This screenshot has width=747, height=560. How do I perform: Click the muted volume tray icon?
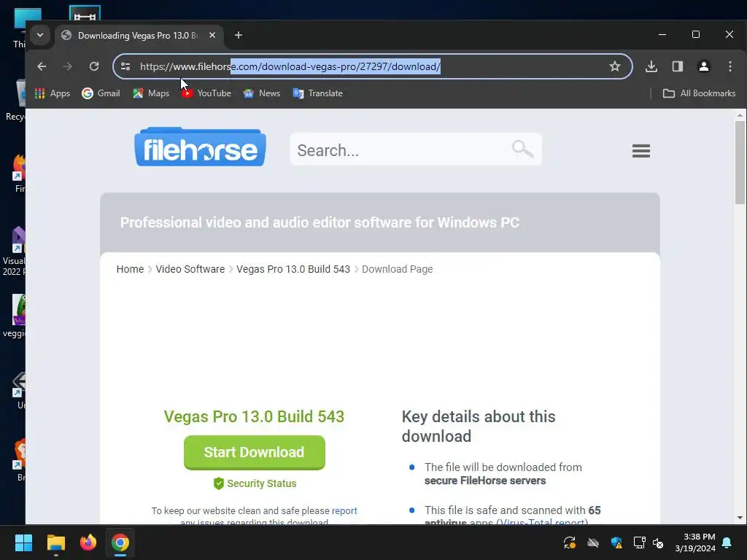[x=658, y=542]
